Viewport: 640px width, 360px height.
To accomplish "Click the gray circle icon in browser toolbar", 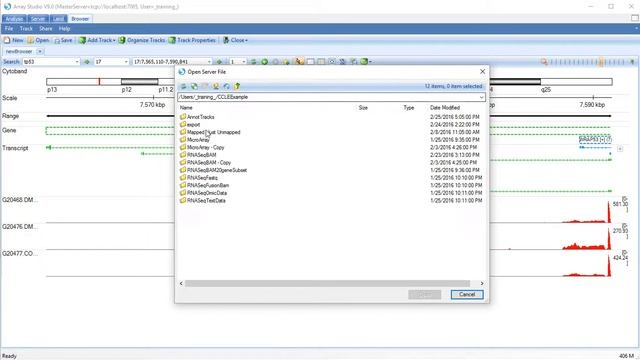I will (276, 62).
